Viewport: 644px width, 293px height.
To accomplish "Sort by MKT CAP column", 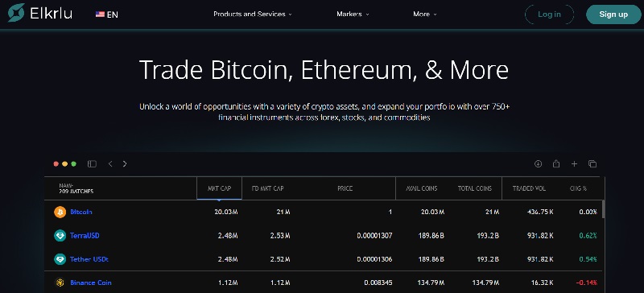I will [x=219, y=188].
